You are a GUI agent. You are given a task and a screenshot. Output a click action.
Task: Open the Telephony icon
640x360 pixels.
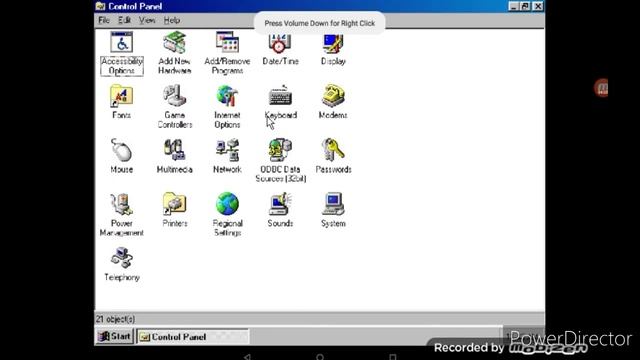pyautogui.click(x=122, y=258)
